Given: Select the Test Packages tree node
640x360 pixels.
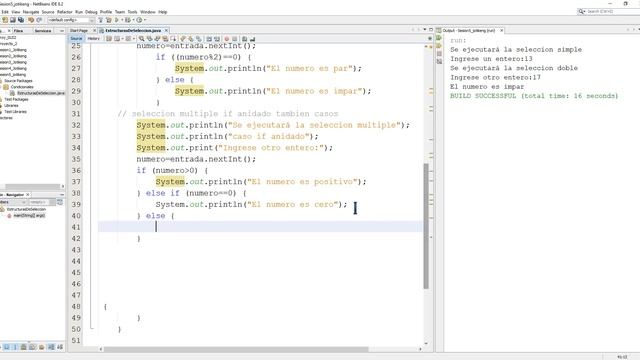Looking at the screenshot, I should 16,99.
